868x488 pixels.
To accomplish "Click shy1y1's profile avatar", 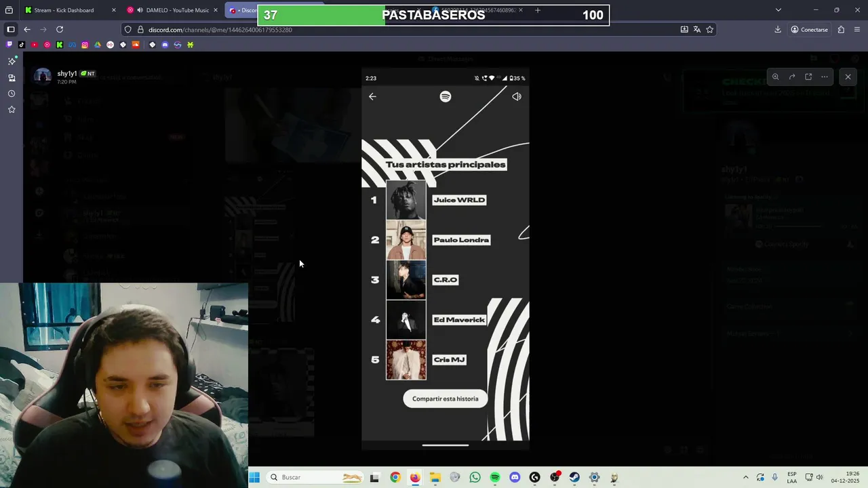I will (43, 76).
